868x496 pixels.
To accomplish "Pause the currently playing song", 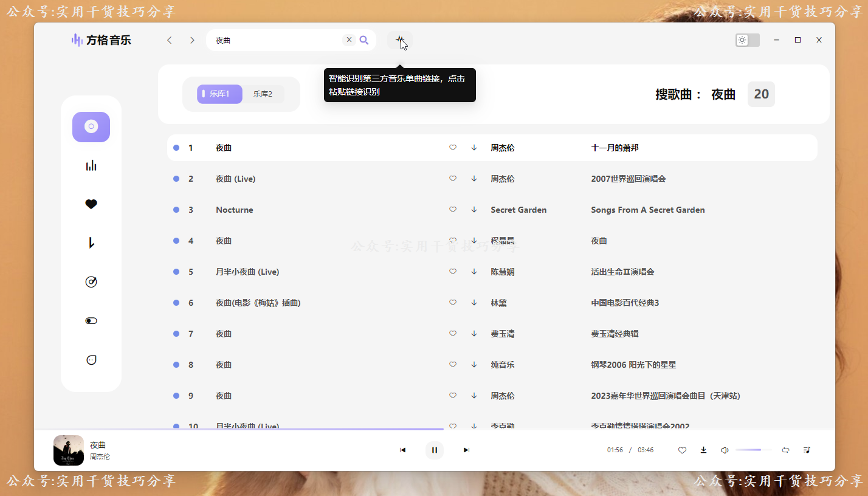I will coord(435,450).
